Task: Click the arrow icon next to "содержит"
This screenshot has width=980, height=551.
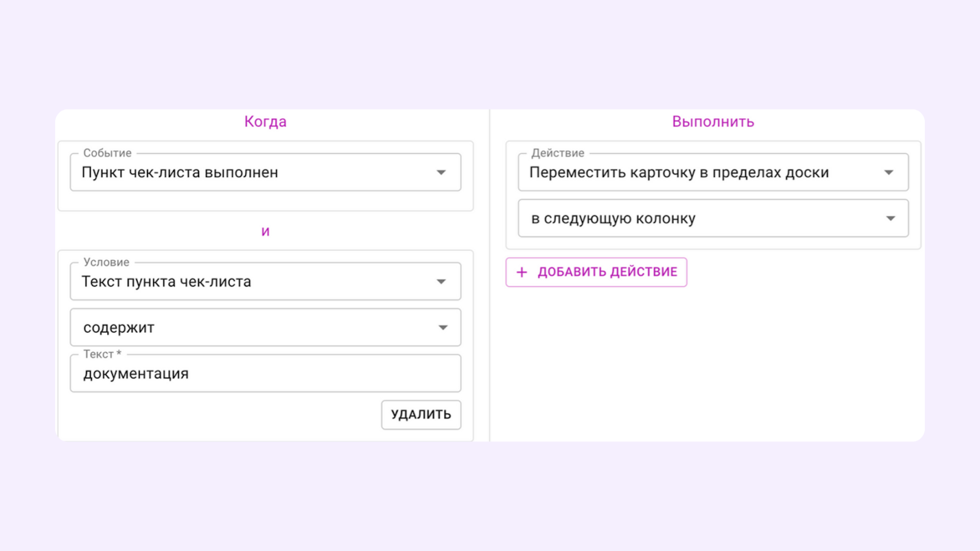Action: coord(442,327)
